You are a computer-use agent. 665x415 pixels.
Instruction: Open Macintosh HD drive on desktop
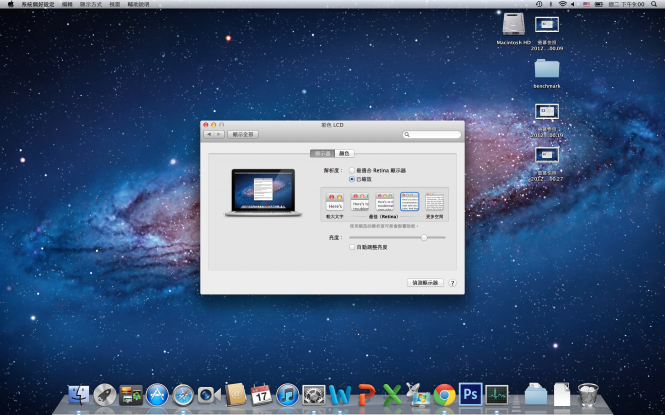tap(514, 25)
